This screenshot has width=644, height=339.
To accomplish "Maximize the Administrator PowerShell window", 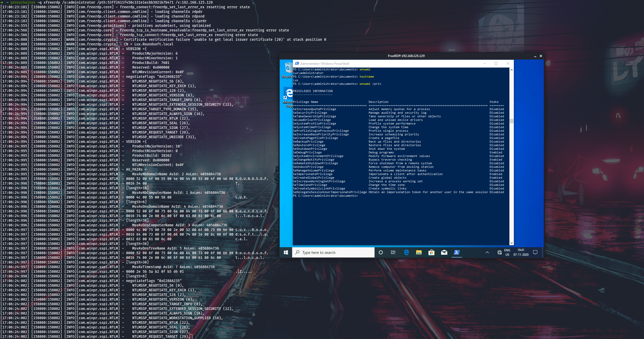I will [x=496, y=63].
